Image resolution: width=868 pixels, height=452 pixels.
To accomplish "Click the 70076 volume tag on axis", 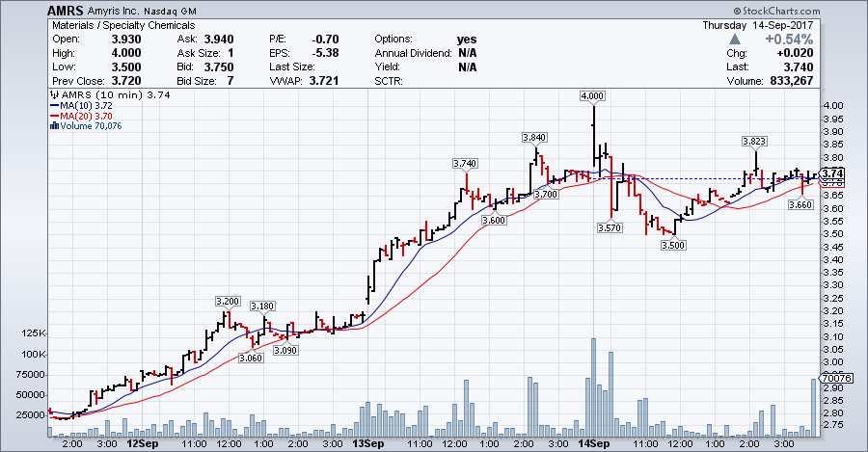I will (x=833, y=378).
